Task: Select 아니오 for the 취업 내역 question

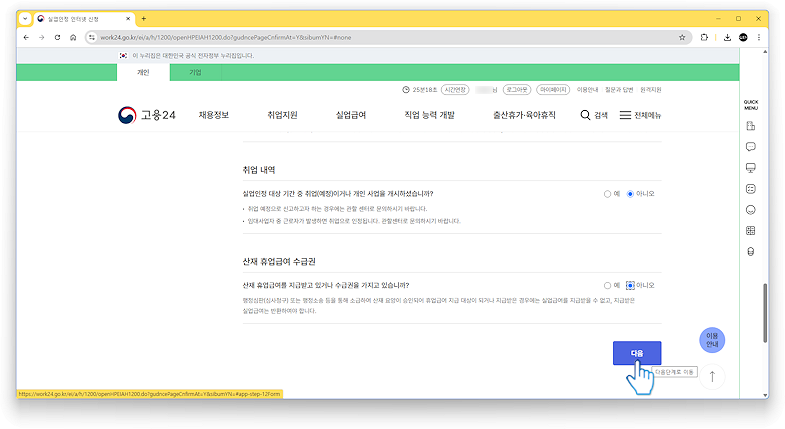Action: [x=630, y=194]
